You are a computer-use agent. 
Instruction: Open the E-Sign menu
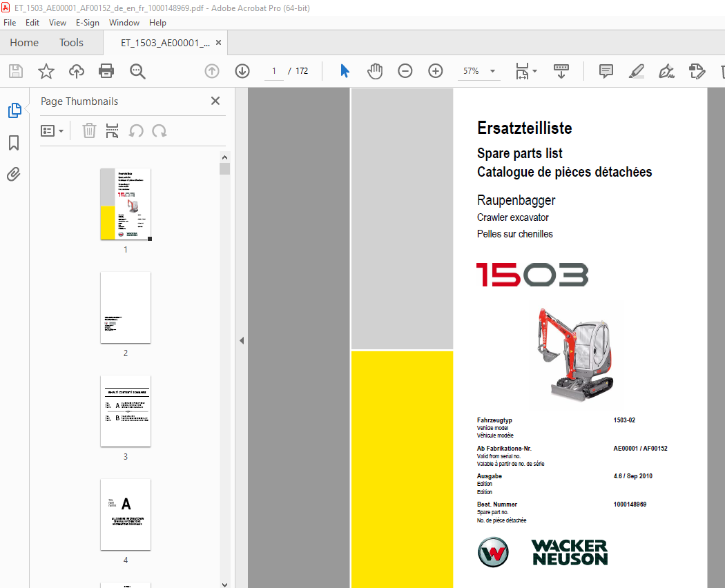coord(88,23)
